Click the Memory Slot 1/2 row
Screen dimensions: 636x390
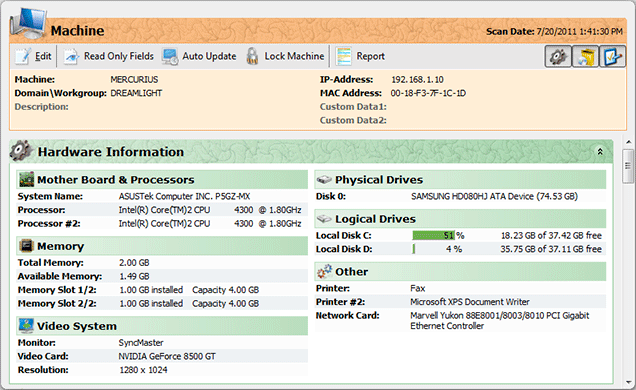coord(162,290)
